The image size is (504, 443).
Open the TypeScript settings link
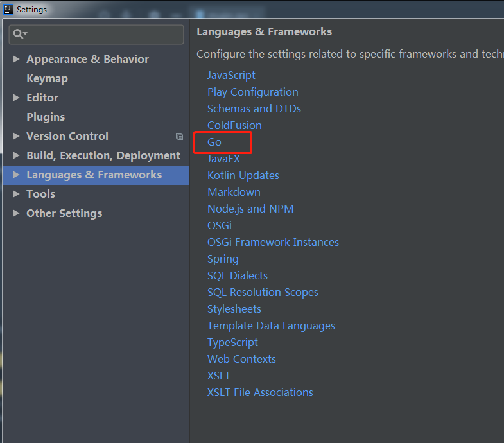232,343
